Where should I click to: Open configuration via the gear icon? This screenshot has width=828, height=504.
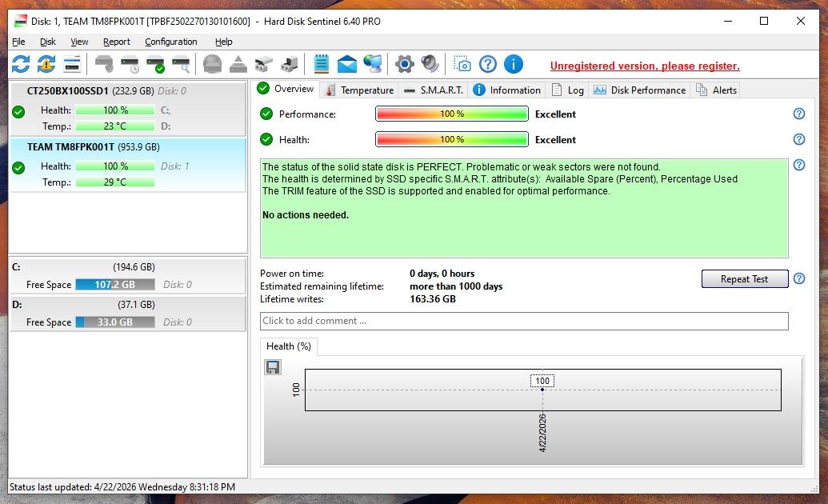[x=405, y=64]
